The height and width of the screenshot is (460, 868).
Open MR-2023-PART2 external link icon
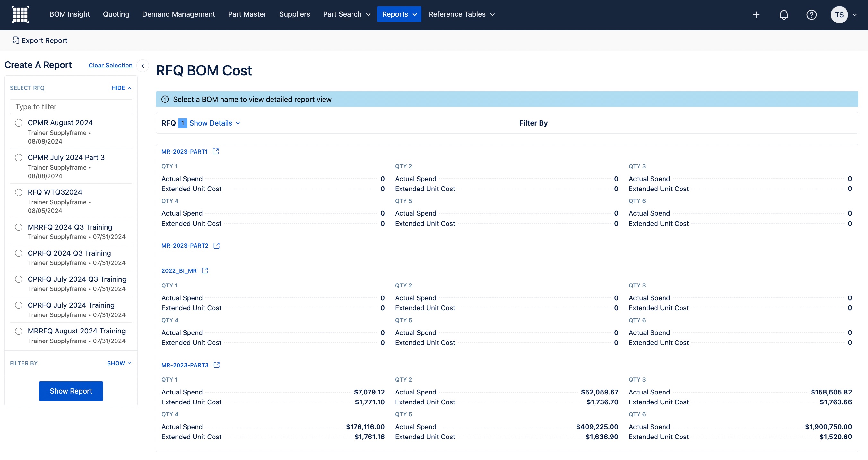[217, 245]
